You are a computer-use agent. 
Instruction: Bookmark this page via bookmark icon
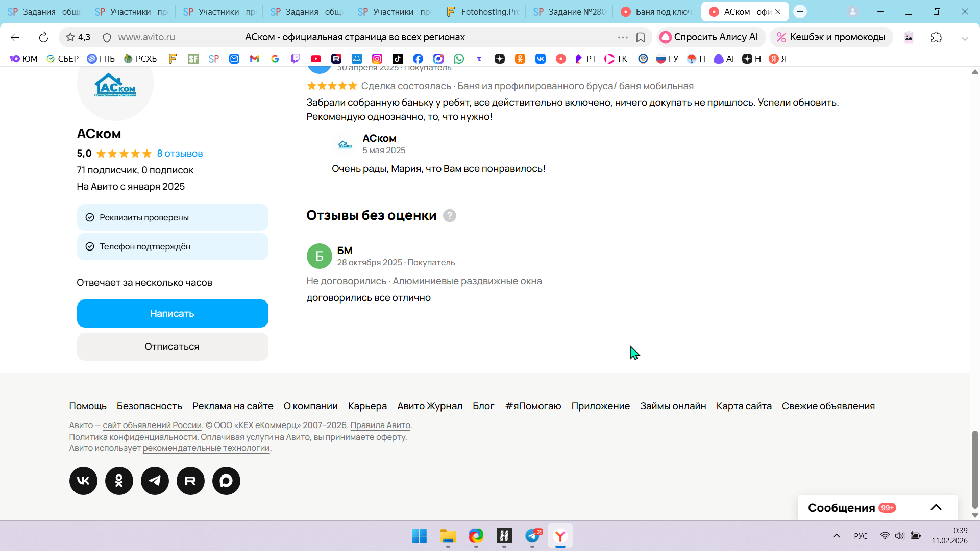click(x=641, y=37)
